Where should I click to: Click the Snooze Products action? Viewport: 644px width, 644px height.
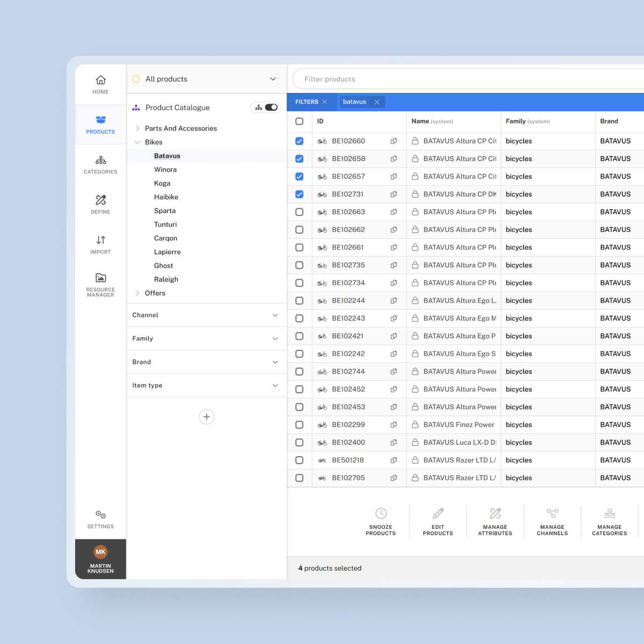[380, 521]
